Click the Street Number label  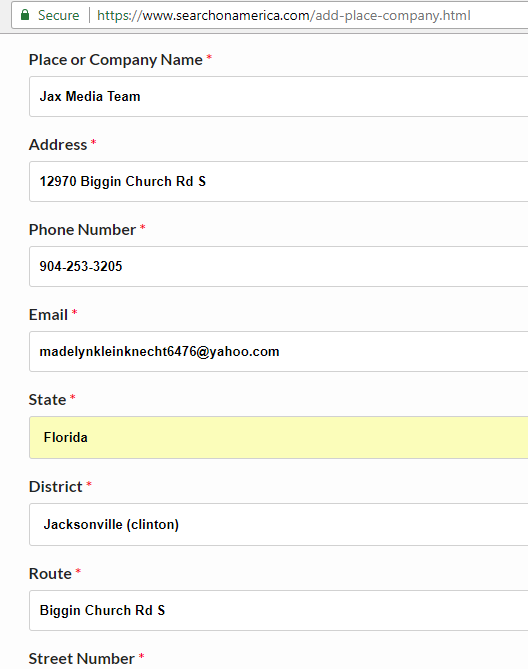pyautogui.click(x=82, y=659)
